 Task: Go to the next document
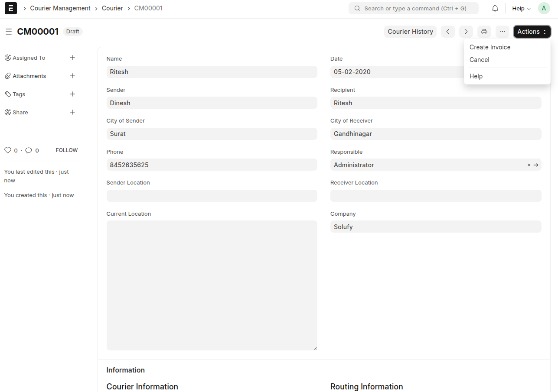[466, 32]
